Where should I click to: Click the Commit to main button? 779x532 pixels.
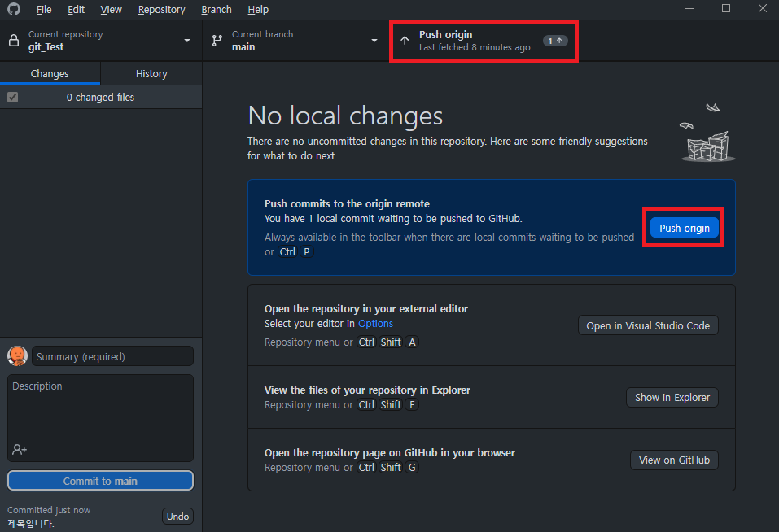pyautogui.click(x=100, y=481)
